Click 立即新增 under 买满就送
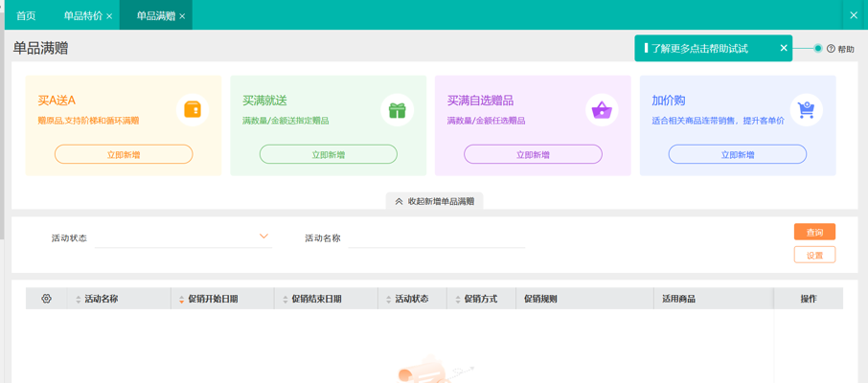Image resolution: width=868 pixels, height=383 pixels. point(329,154)
